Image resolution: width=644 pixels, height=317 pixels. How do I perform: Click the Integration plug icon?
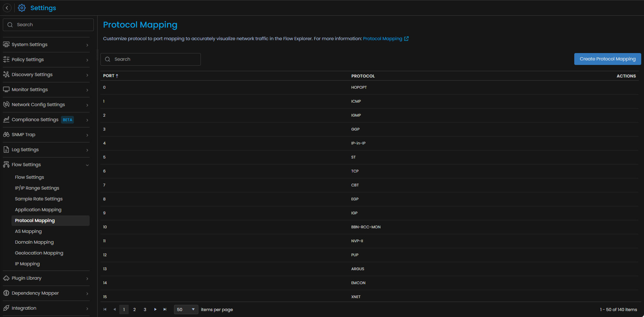pos(6,308)
